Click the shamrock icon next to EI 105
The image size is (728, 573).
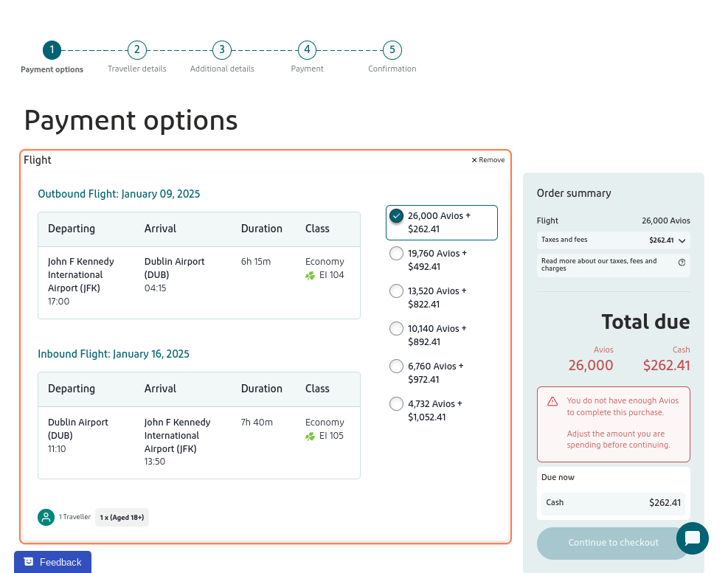click(x=310, y=437)
